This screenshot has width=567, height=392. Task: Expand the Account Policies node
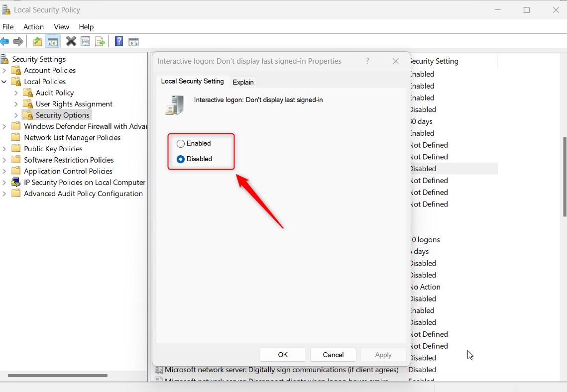4,71
